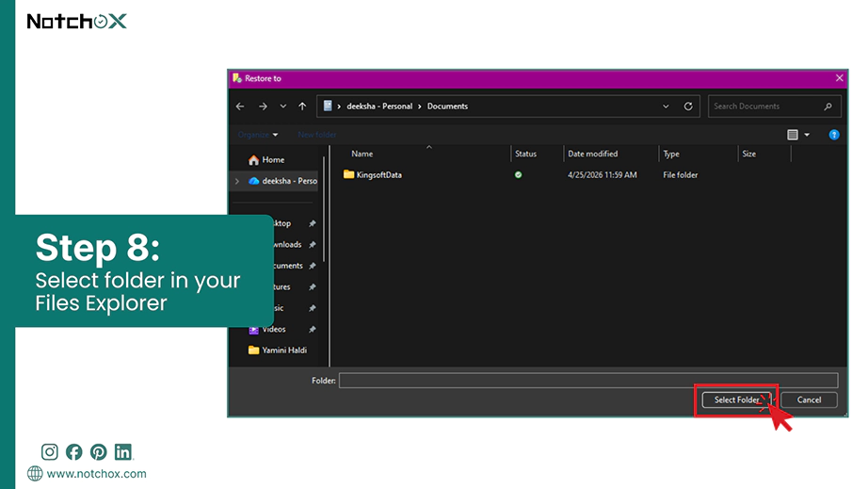Click the pin icon beside Videos
868x489 pixels.
[x=313, y=330]
